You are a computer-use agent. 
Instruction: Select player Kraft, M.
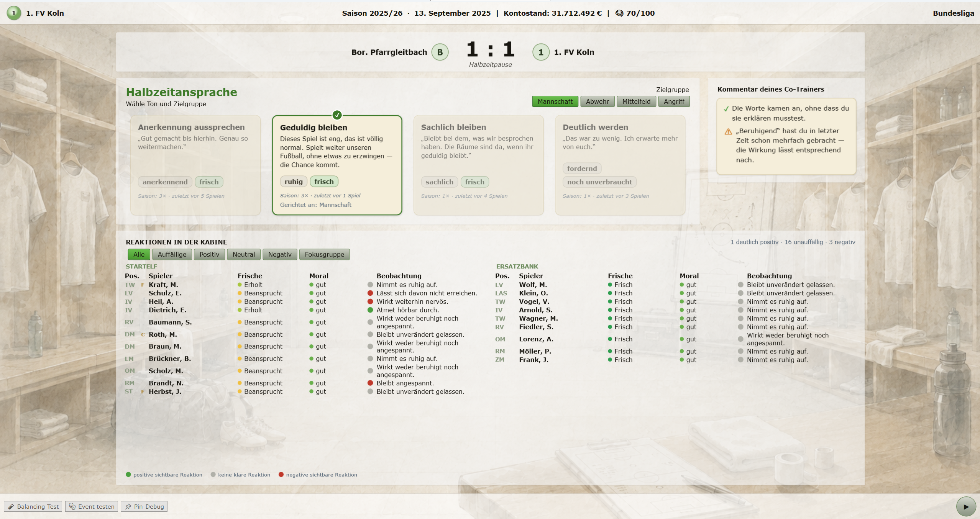pos(163,285)
